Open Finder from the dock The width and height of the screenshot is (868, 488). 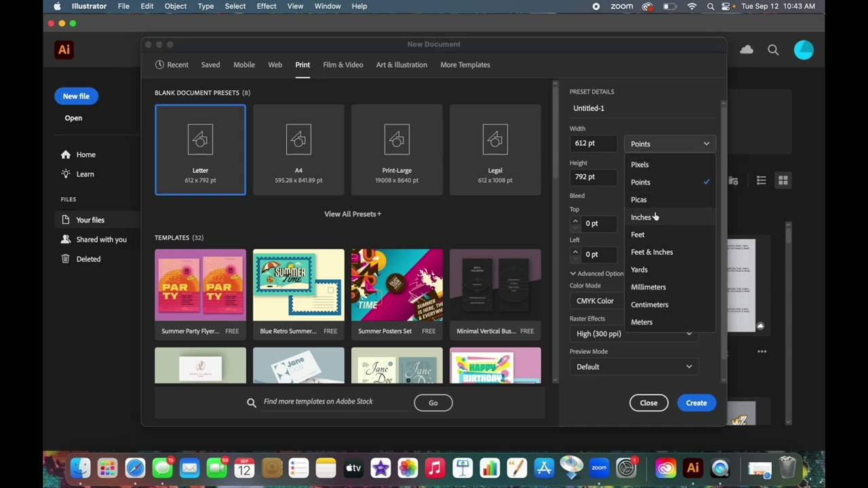[81, 468]
